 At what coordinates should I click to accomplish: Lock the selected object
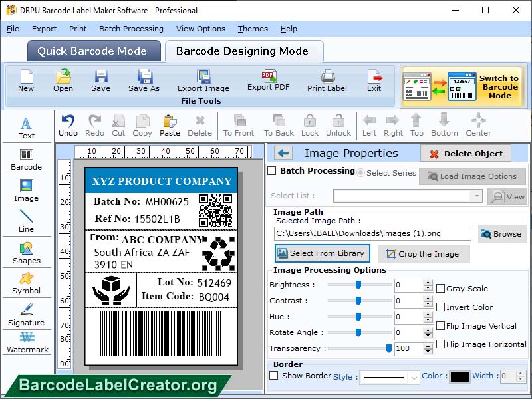tap(309, 125)
